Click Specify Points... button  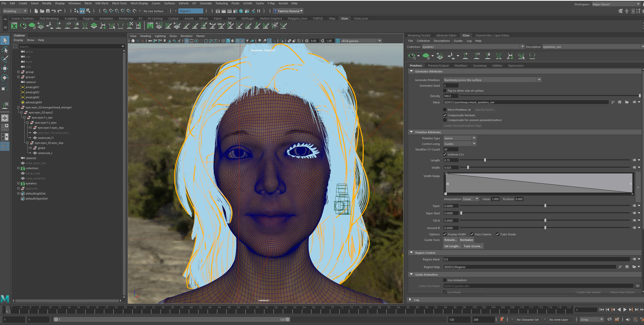click(485, 110)
